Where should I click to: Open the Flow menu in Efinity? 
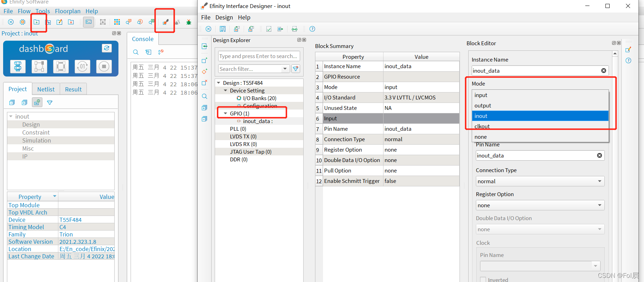point(24,11)
